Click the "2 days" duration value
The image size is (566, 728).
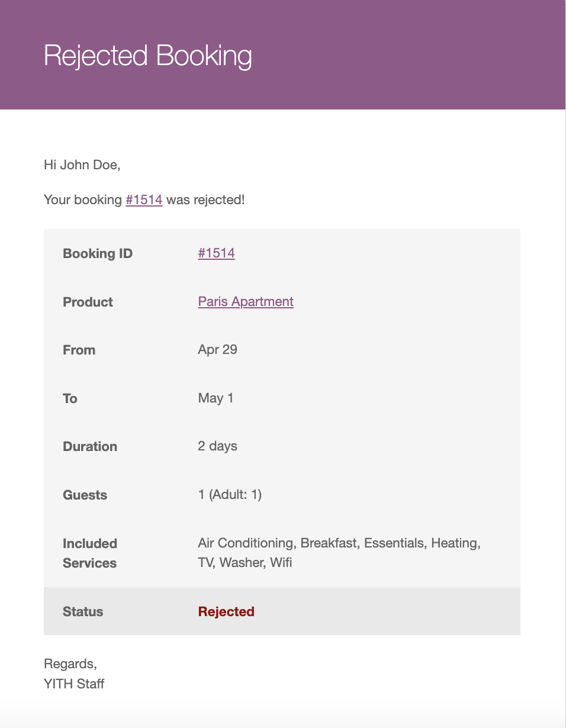217,446
